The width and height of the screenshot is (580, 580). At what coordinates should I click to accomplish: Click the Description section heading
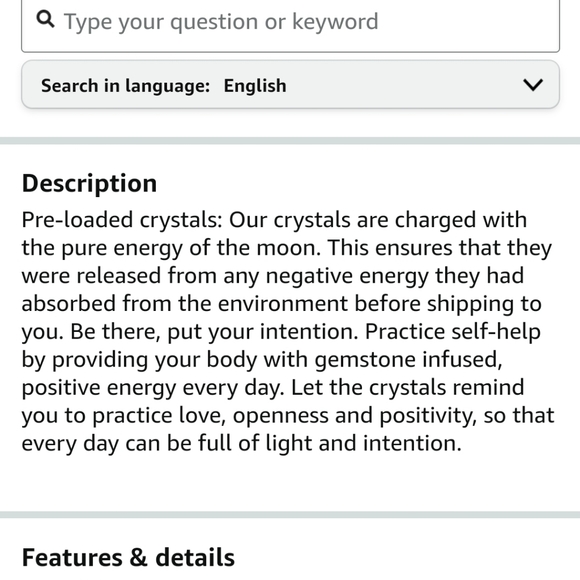click(x=89, y=183)
